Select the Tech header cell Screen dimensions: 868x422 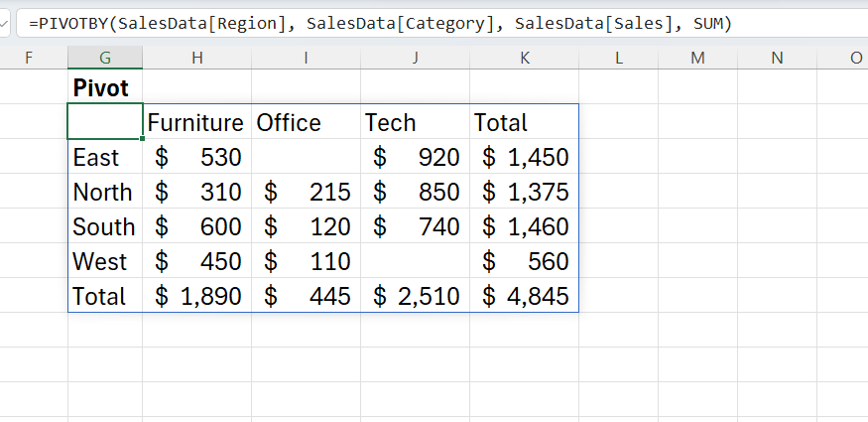pyautogui.click(x=416, y=121)
